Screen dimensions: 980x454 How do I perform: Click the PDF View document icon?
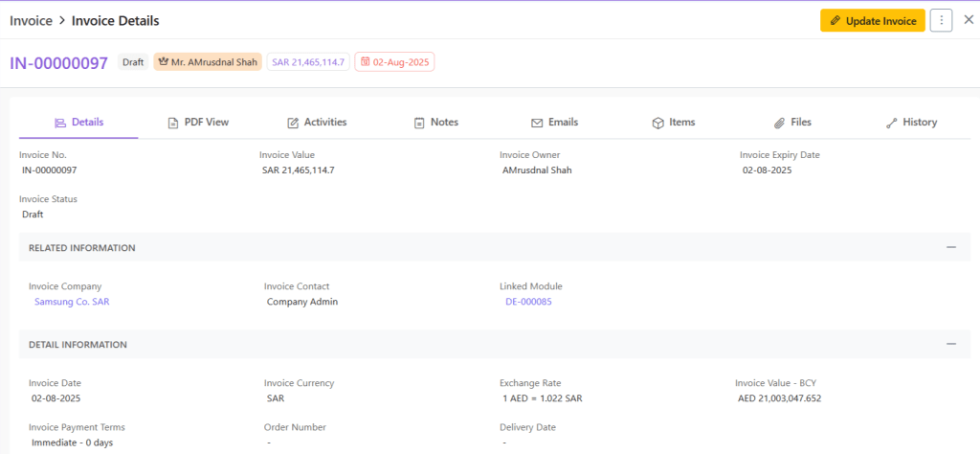173,123
